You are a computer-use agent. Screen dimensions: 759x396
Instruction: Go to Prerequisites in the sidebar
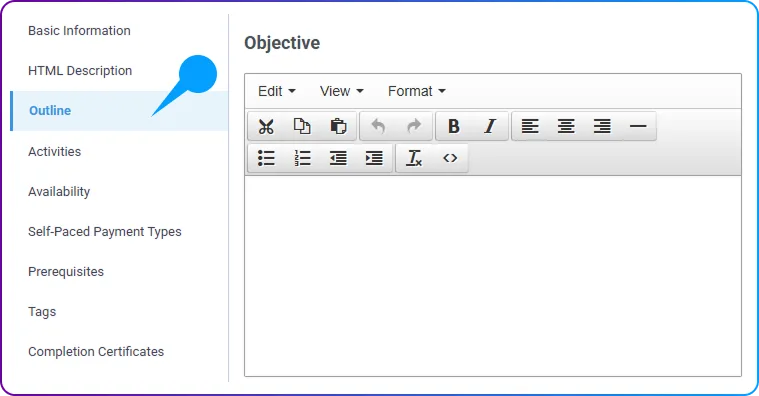point(66,272)
